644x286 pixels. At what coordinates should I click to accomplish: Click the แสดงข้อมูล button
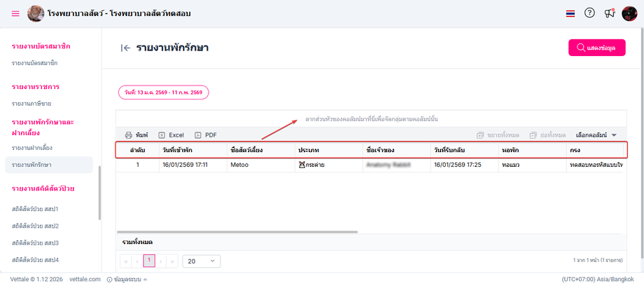pyautogui.click(x=596, y=48)
